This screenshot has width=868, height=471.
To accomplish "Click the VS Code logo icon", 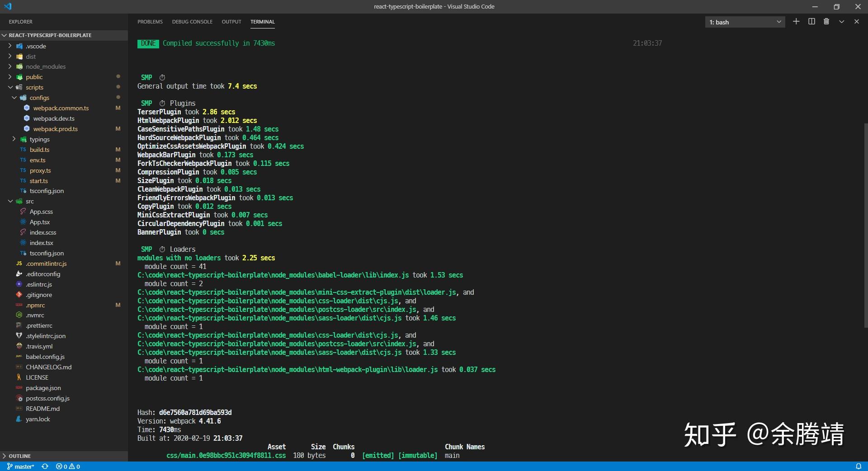I will point(8,6).
